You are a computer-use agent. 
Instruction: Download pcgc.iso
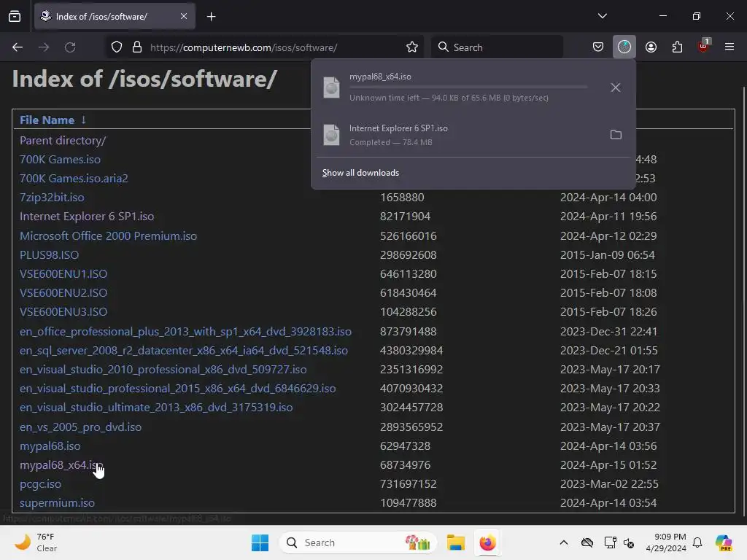41,484
